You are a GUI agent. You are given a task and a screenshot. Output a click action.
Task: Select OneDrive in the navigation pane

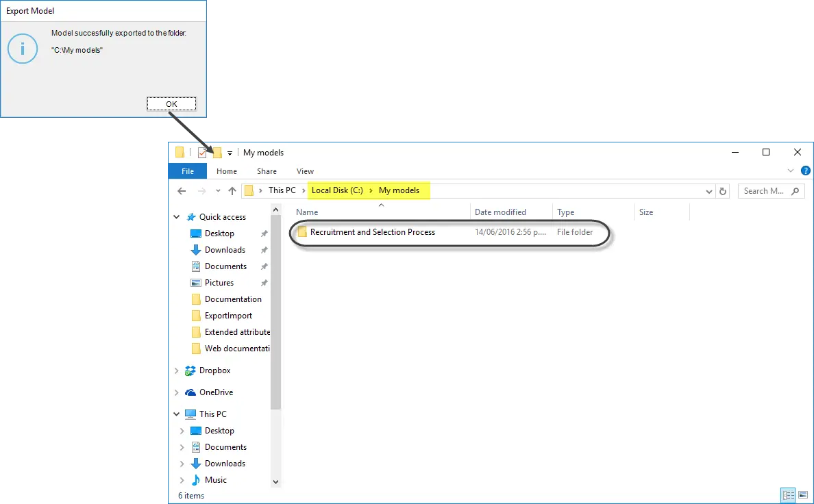(x=216, y=392)
